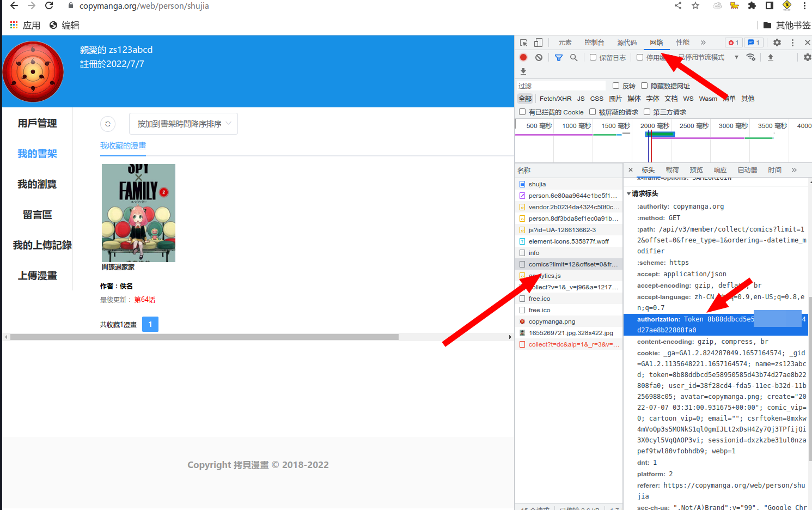Show more DevTools tabs chevron
The height and width of the screenshot is (510, 812).
click(x=703, y=42)
